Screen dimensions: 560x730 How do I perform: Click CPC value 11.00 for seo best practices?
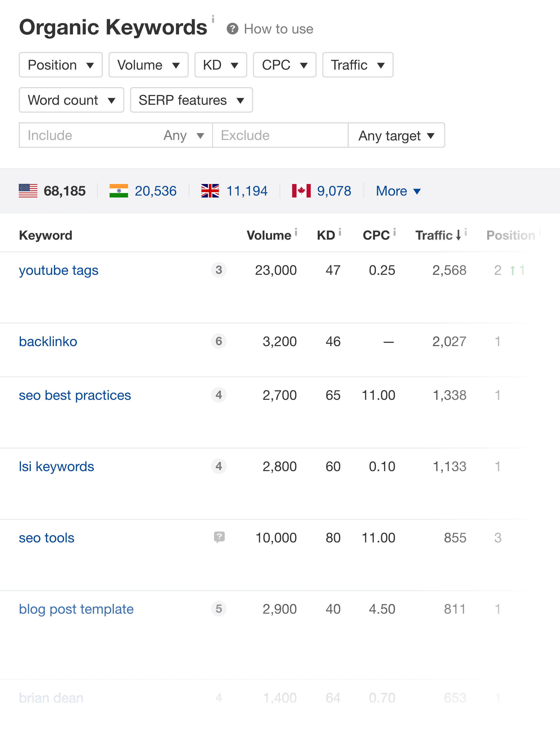pos(379,395)
